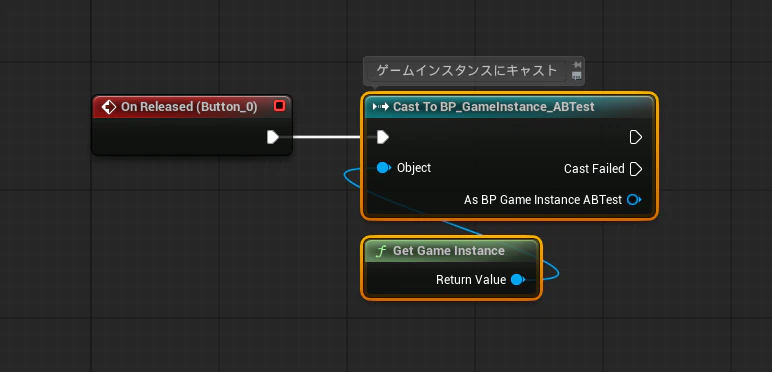
Task: Toggle the pin icon on the comment bubble
Action: pos(577,65)
